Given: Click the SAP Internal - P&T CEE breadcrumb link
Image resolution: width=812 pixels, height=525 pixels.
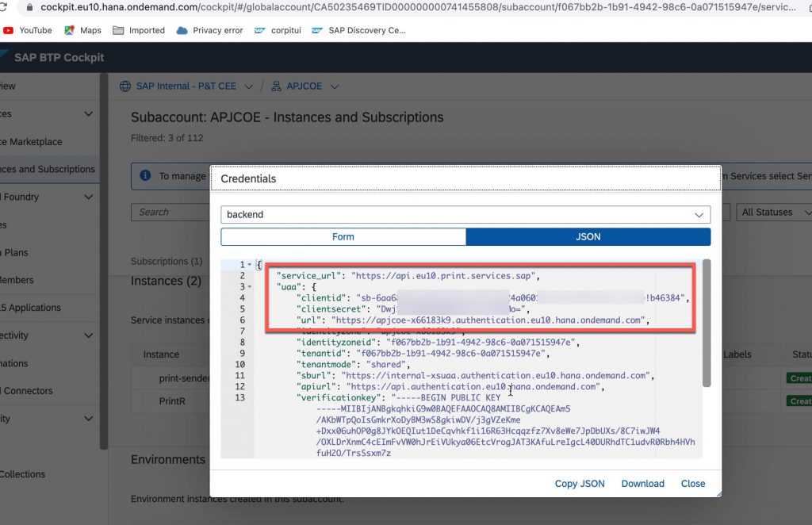Looking at the screenshot, I should (x=186, y=86).
